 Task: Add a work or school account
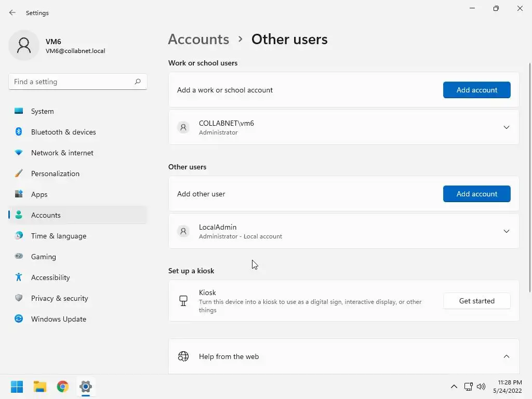pyautogui.click(x=476, y=90)
